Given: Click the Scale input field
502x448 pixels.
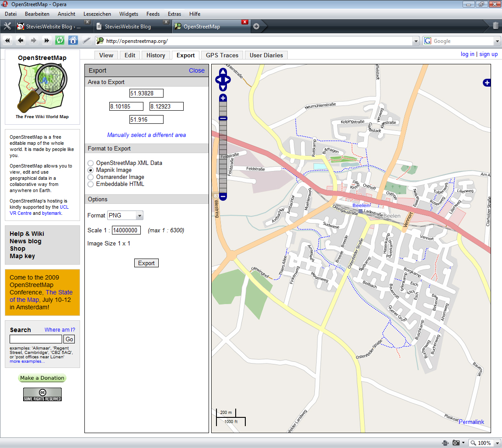Looking at the screenshot, I should click(126, 230).
